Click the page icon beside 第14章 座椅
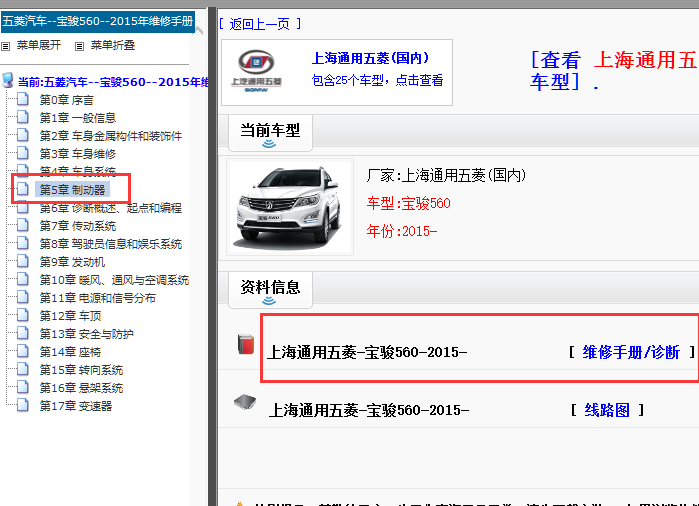The image size is (699, 506). pos(23,351)
